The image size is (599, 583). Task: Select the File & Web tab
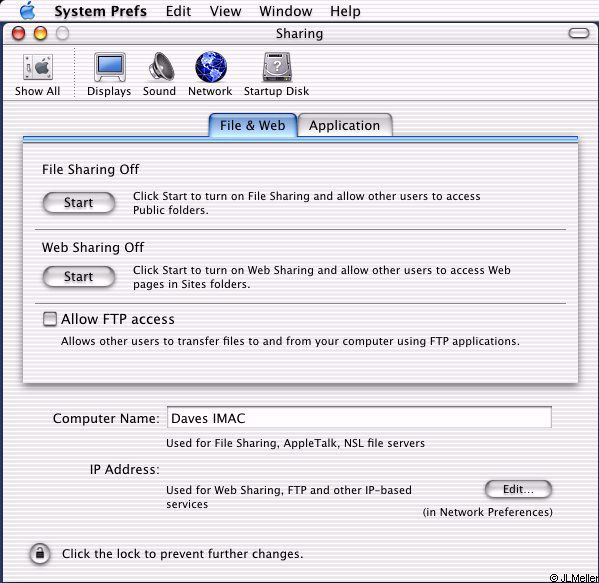[x=253, y=125]
